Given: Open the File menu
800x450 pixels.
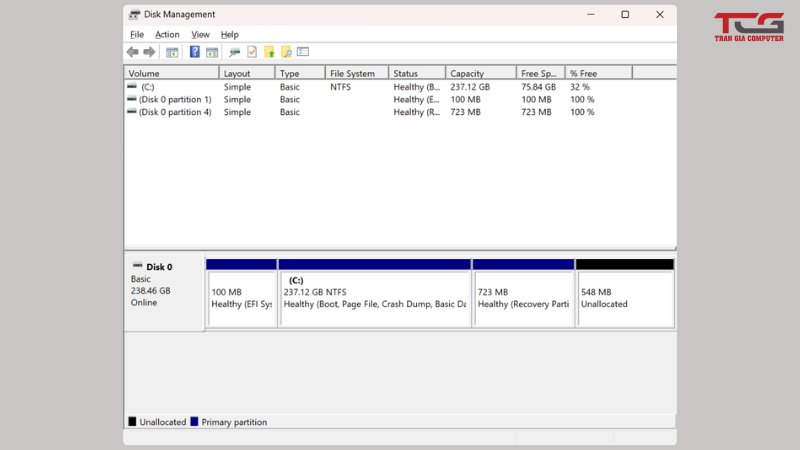Looking at the screenshot, I should click(x=137, y=34).
